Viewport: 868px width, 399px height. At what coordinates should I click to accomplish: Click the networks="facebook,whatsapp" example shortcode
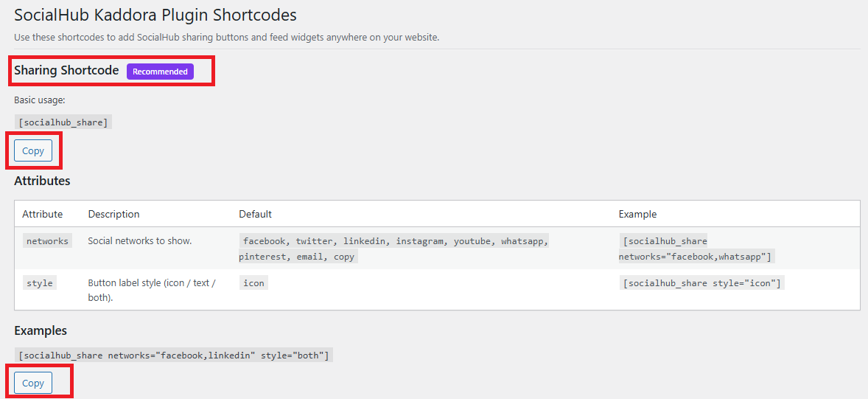pos(696,249)
